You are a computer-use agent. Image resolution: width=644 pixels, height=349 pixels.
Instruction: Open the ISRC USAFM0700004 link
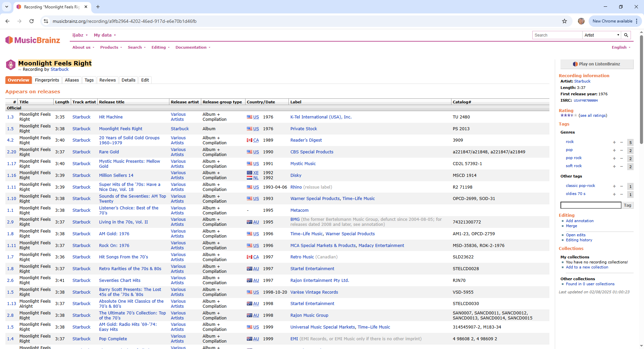click(586, 101)
